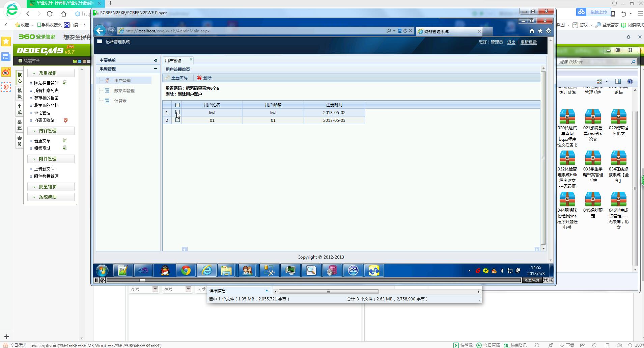
Task: Toggle the player fullscreen icon
Action: click(545, 280)
